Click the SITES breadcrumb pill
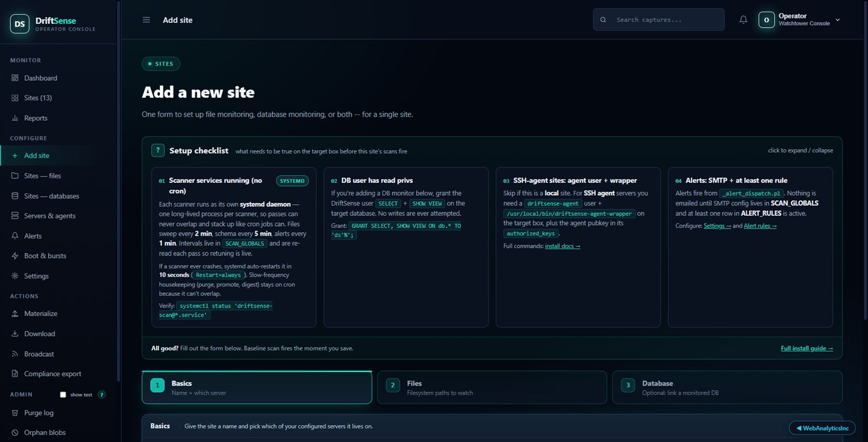This screenshot has height=442, width=868. (161, 64)
